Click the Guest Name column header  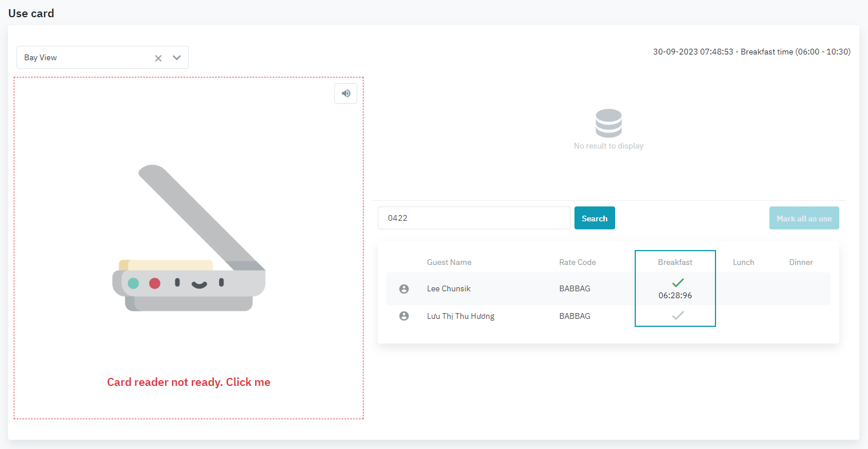449,262
